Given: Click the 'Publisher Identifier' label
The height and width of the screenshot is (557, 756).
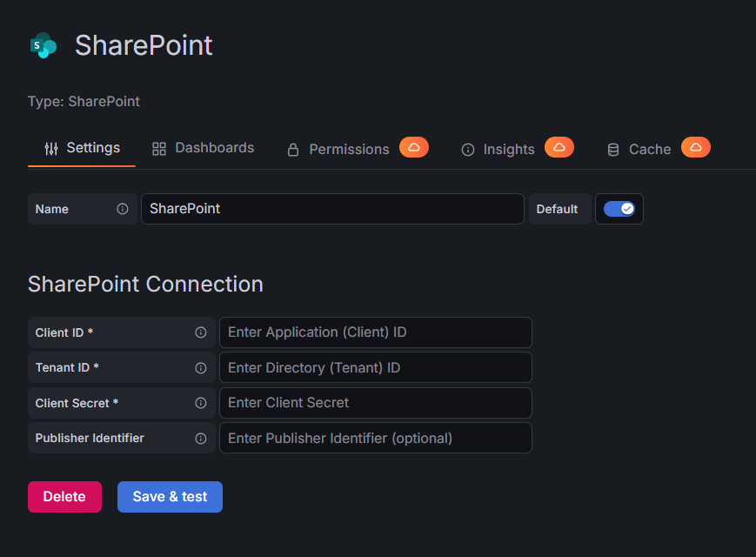Looking at the screenshot, I should tap(90, 438).
